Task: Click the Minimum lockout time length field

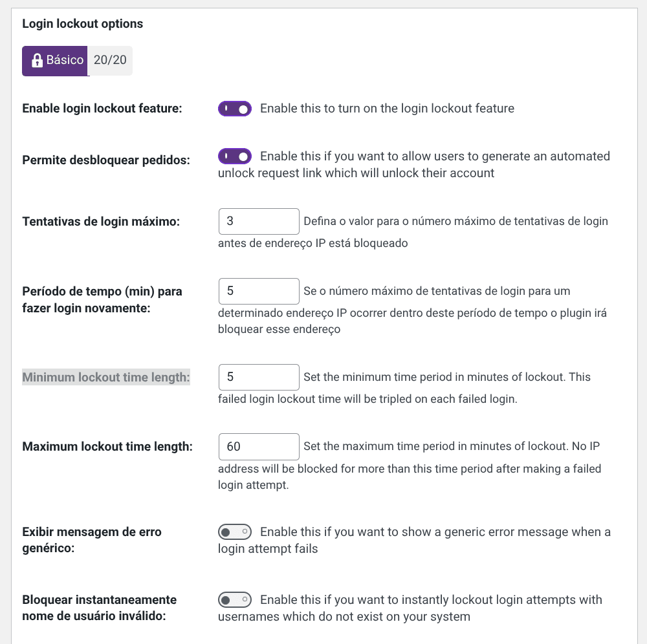Action: [x=258, y=377]
